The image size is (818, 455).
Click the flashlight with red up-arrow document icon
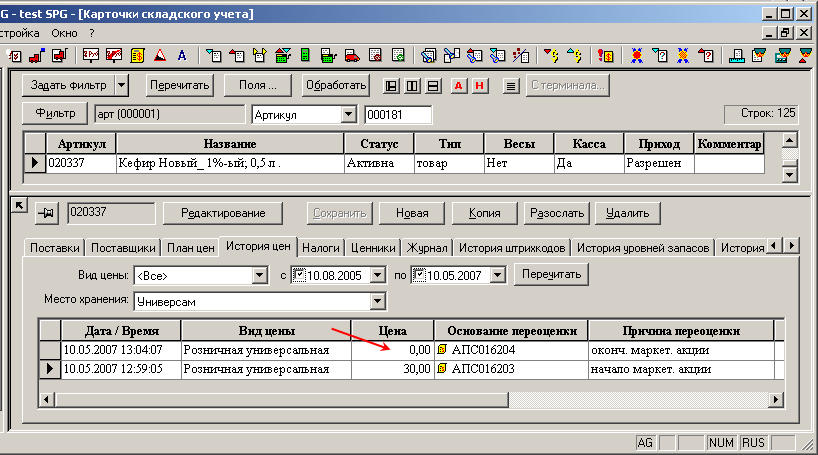(x=474, y=55)
